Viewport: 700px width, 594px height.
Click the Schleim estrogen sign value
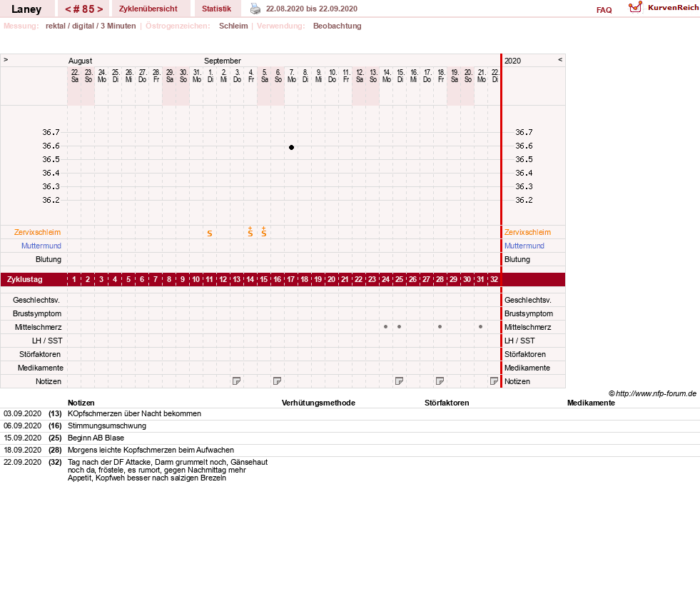pyautogui.click(x=233, y=26)
